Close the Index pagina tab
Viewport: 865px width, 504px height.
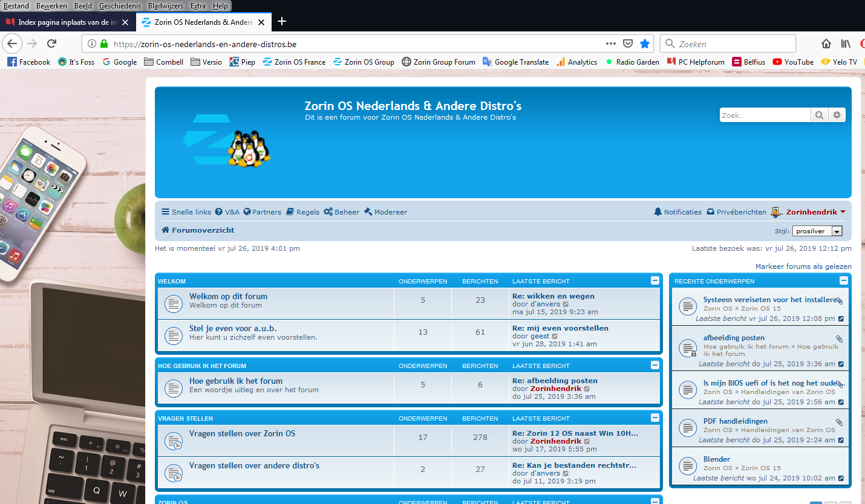point(125,22)
